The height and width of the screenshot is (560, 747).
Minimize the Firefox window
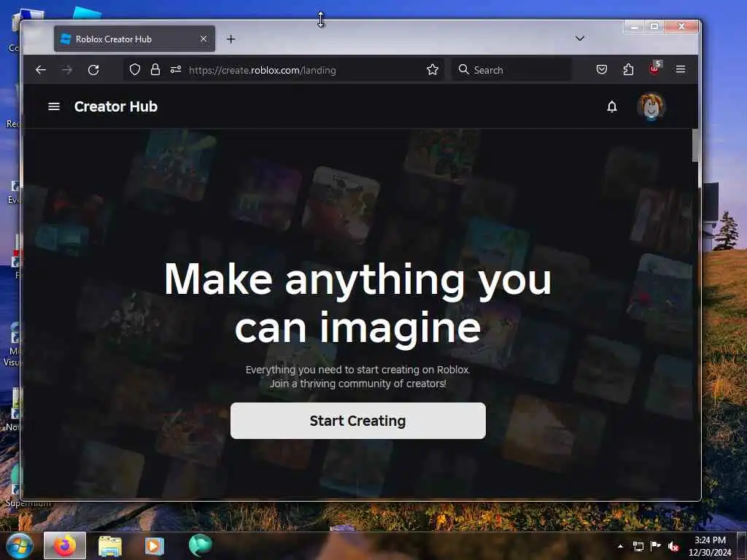(x=634, y=27)
